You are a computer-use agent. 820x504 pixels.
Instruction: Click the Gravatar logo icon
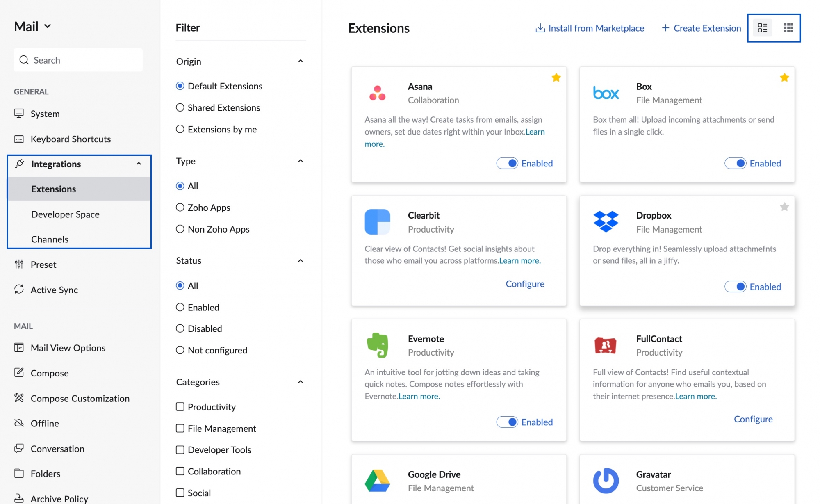tap(606, 481)
